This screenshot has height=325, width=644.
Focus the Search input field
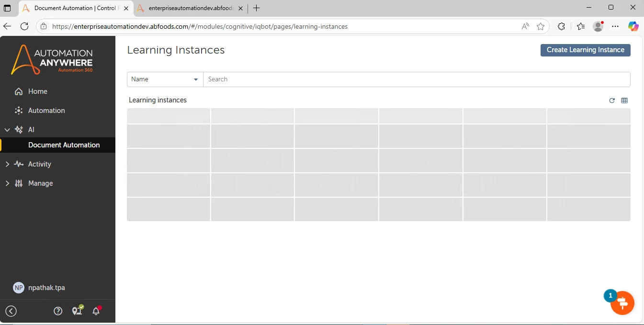pos(417,79)
